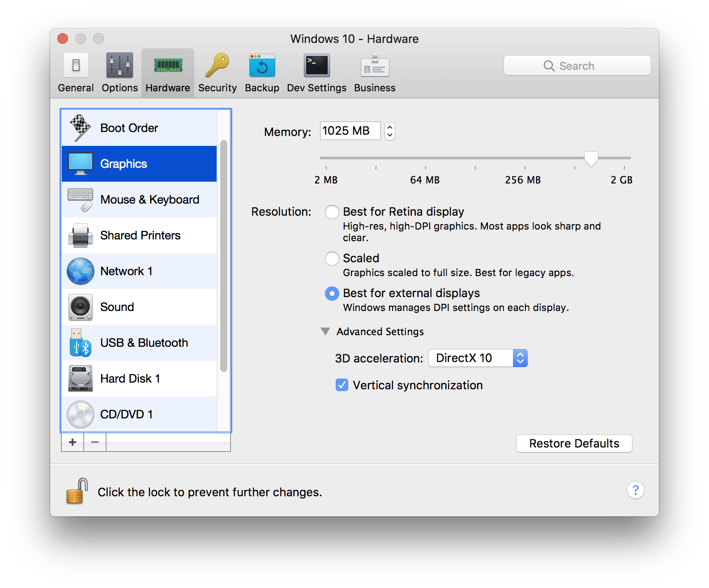Close the window with the red button

(63, 38)
